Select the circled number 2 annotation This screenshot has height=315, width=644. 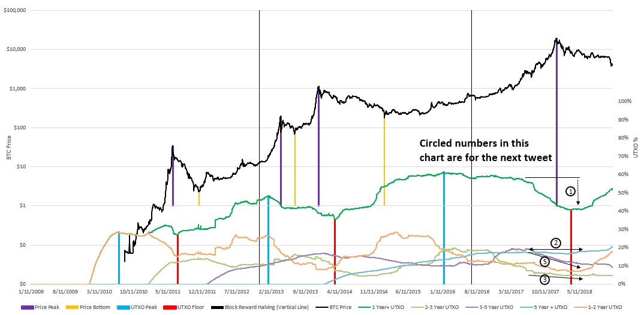point(556,243)
